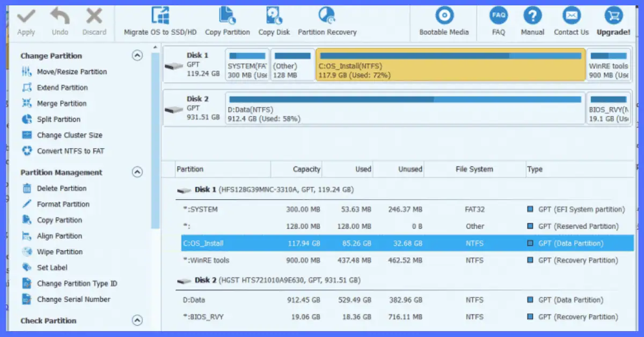
Task: Sort by the Partition column header
Action: pos(223,169)
